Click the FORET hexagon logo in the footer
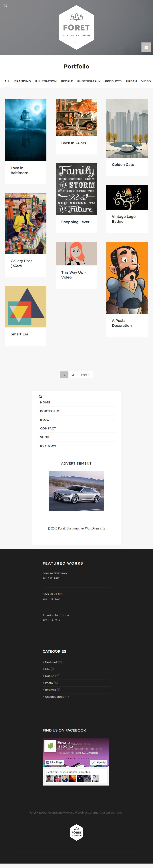 click(x=77, y=832)
